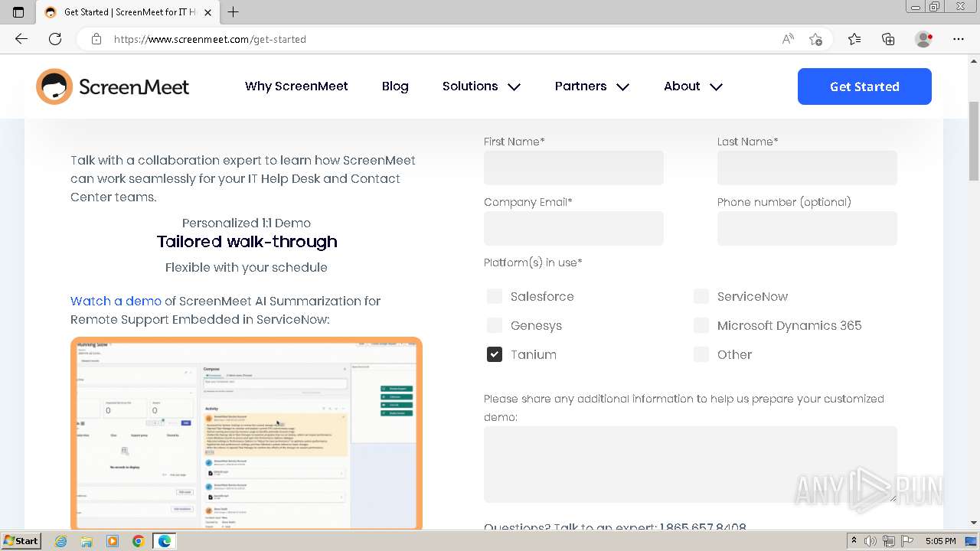
Task: Check the Microsoft Dynamics 365 checkbox
Action: [x=701, y=325]
